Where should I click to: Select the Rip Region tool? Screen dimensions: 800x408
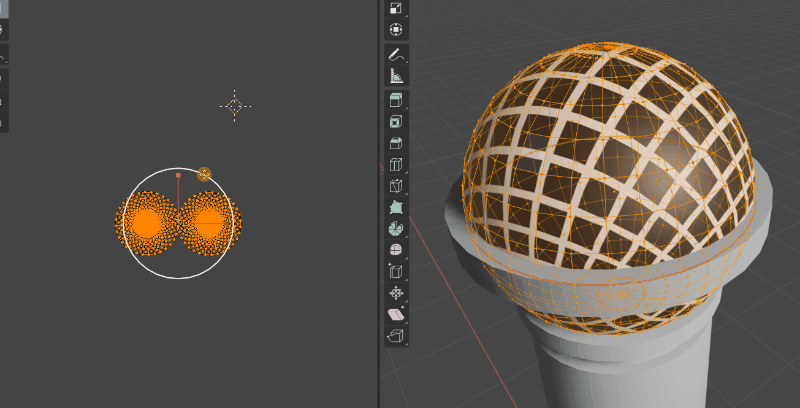tap(396, 336)
